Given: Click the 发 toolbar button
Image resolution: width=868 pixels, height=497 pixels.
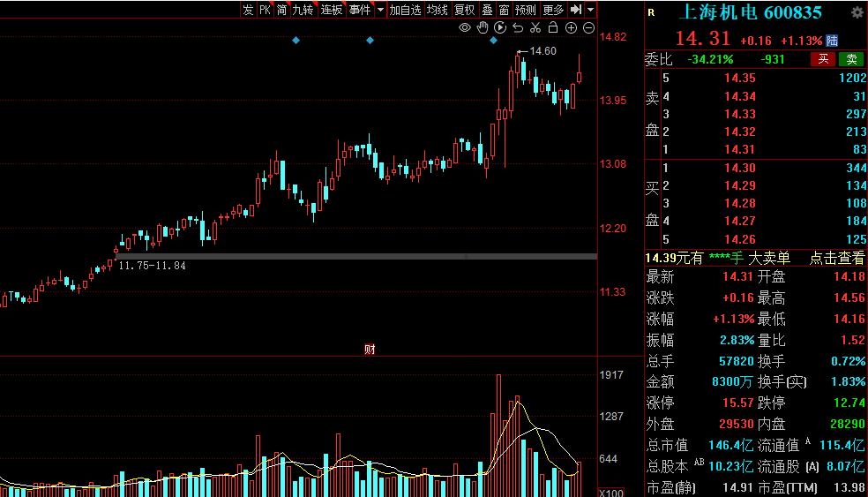Looking at the screenshot, I should [x=248, y=10].
